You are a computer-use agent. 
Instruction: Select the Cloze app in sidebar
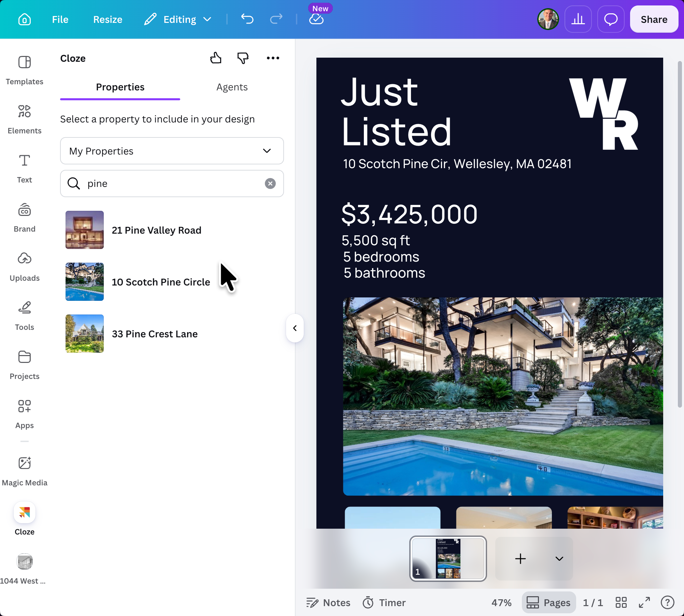click(25, 519)
